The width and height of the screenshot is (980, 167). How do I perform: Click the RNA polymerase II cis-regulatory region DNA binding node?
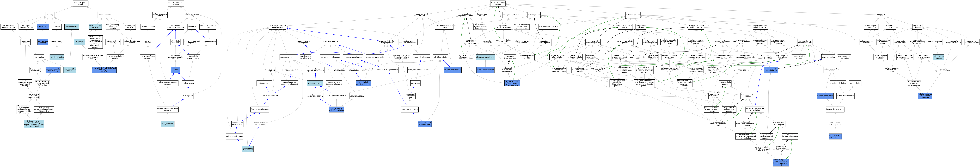point(34,124)
